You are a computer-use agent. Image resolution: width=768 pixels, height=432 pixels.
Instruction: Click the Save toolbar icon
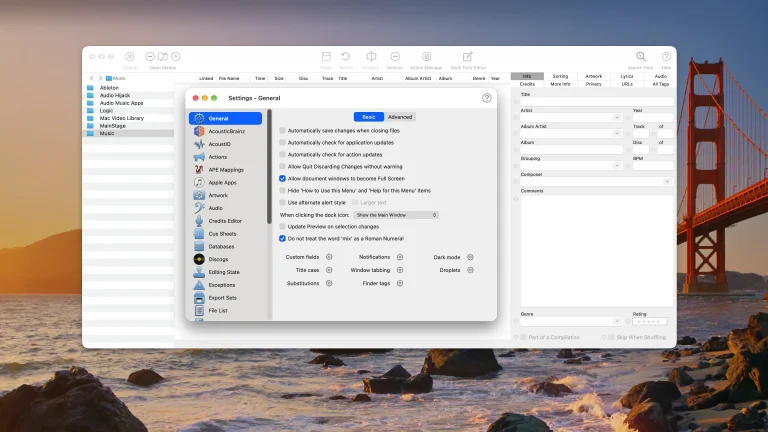[x=326, y=57]
